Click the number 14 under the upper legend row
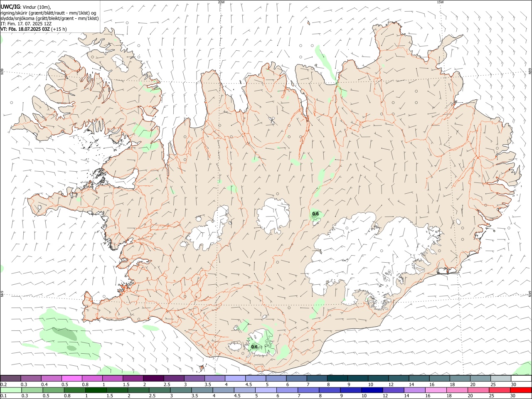The width and height of the screenshot is (532, 399). pyautogui.click(x=411, y=384)
